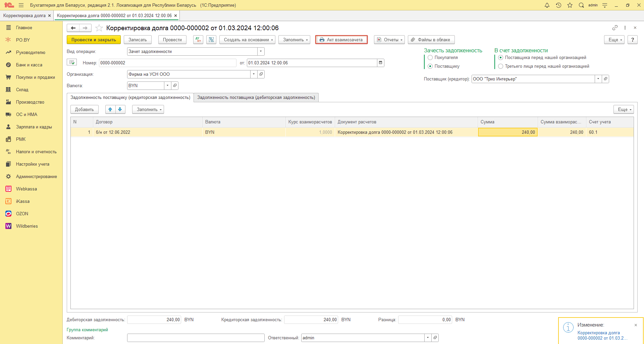
Task: Expand Организация dropdown
Action: tap(254, 74)
